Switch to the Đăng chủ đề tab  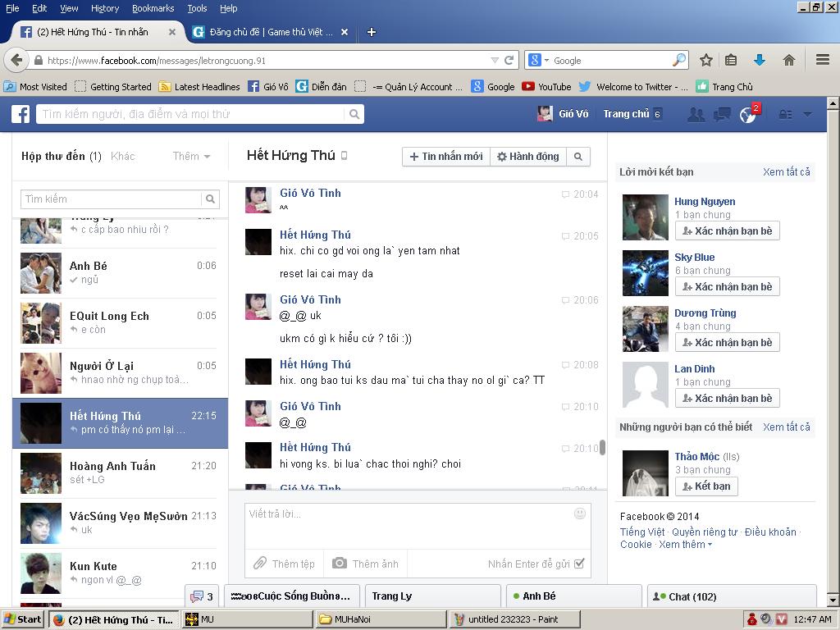tap(271, 32)
